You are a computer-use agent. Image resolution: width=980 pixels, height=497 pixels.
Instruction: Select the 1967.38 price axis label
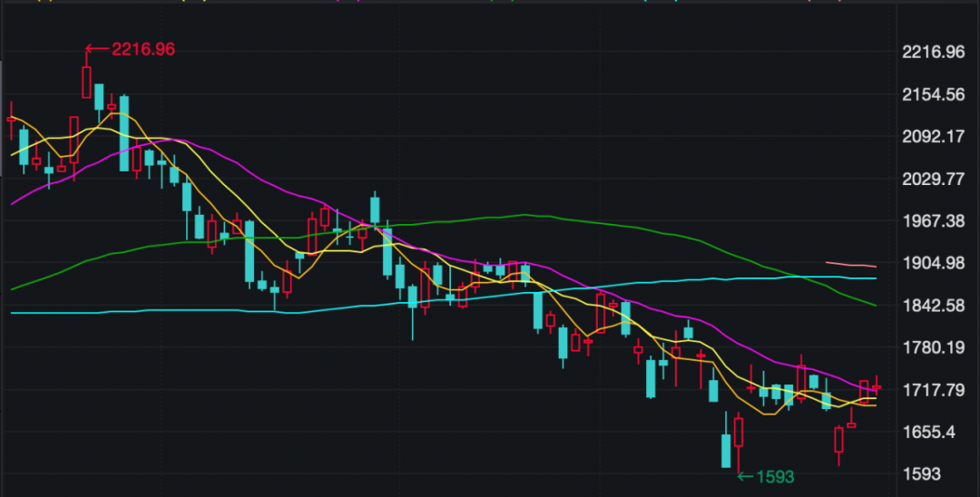[933, 221]
